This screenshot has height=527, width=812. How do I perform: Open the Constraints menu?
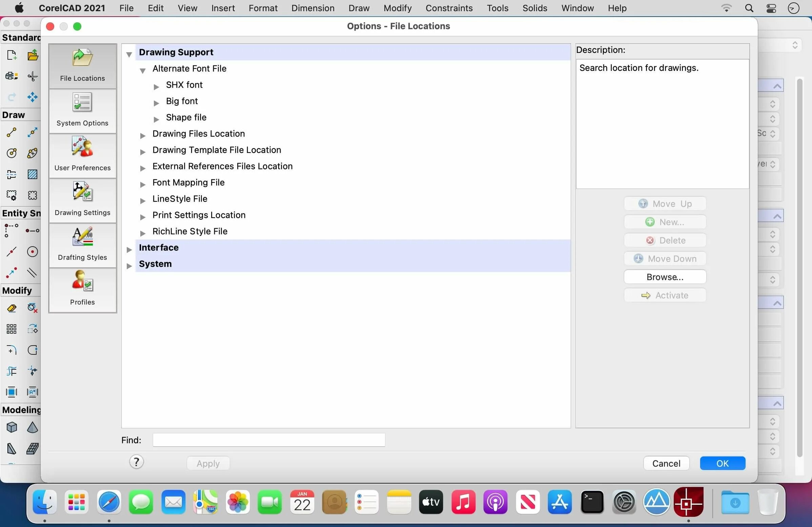pos(449,8)
